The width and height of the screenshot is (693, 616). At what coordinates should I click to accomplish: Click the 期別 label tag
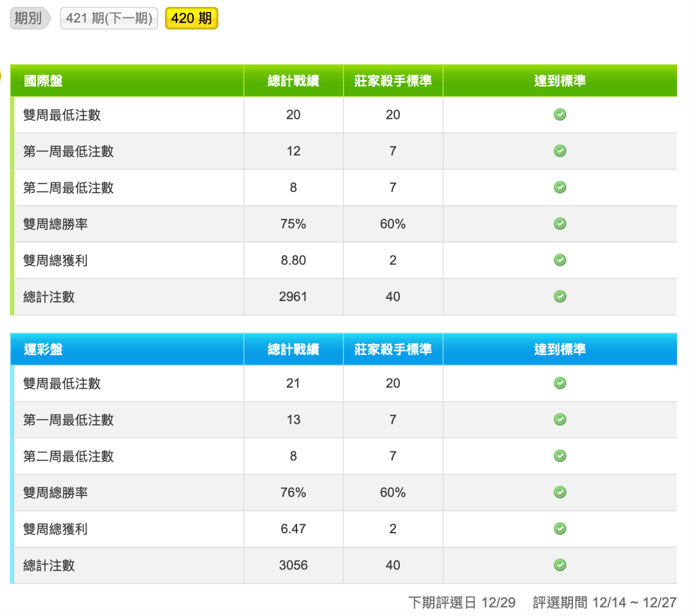pos(28,19)
